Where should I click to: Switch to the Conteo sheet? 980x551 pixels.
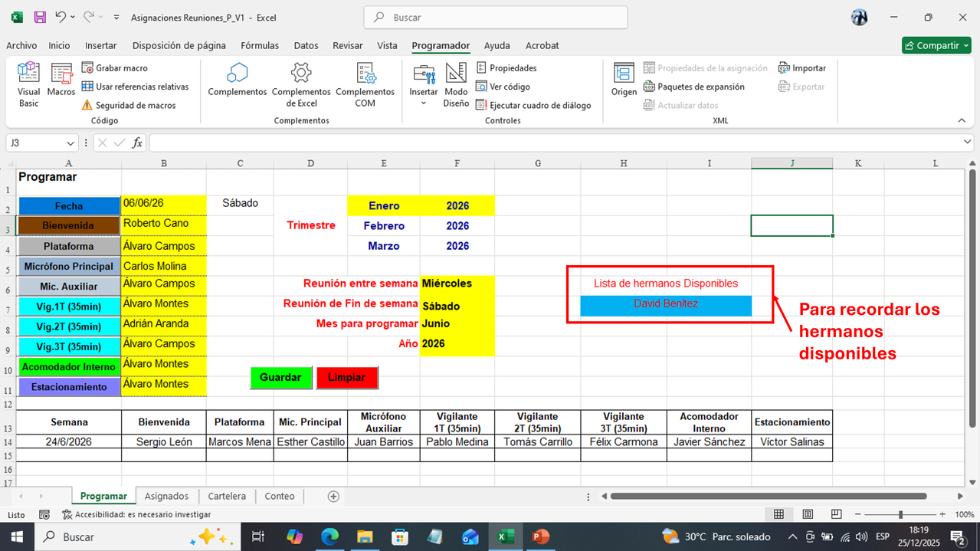pyautogui.click(x=280, y=496)
